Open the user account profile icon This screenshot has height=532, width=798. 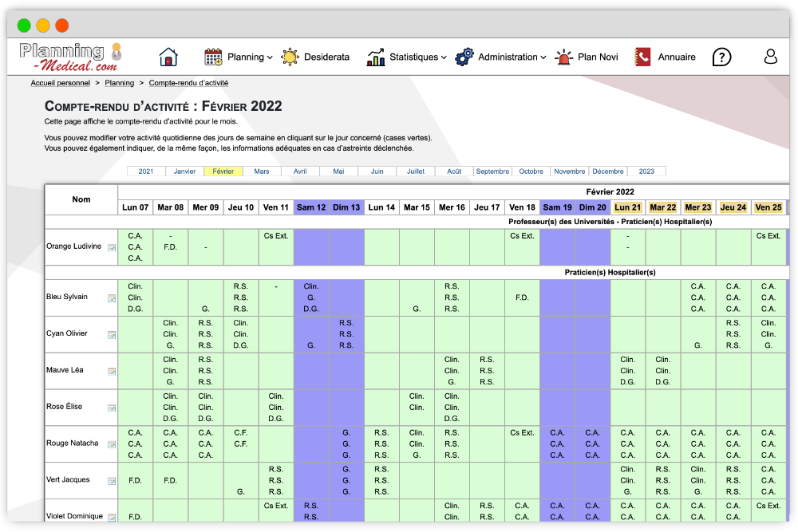[770, 57]
